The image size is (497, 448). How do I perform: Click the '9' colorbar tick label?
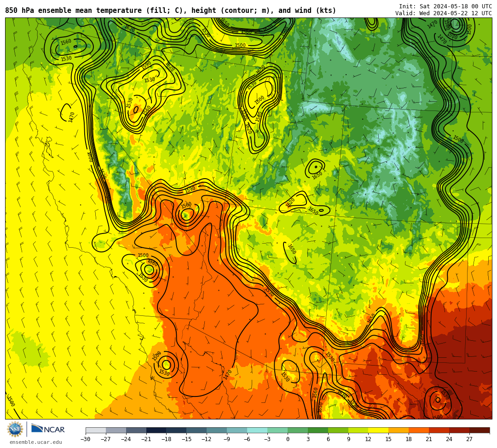[x=348, y=439]
